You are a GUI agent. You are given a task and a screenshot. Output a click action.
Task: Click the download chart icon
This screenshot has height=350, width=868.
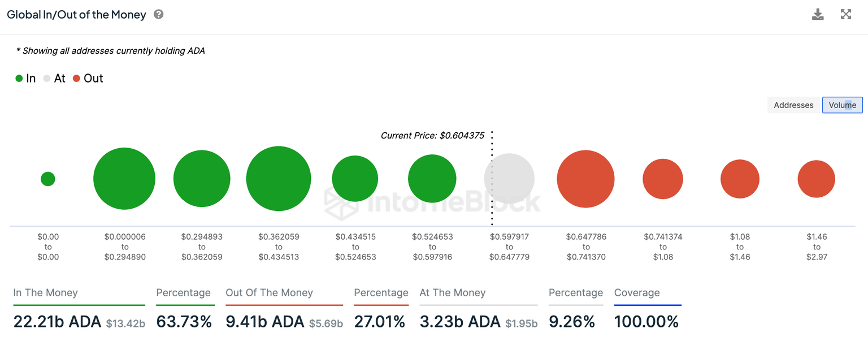click(818, 14)
